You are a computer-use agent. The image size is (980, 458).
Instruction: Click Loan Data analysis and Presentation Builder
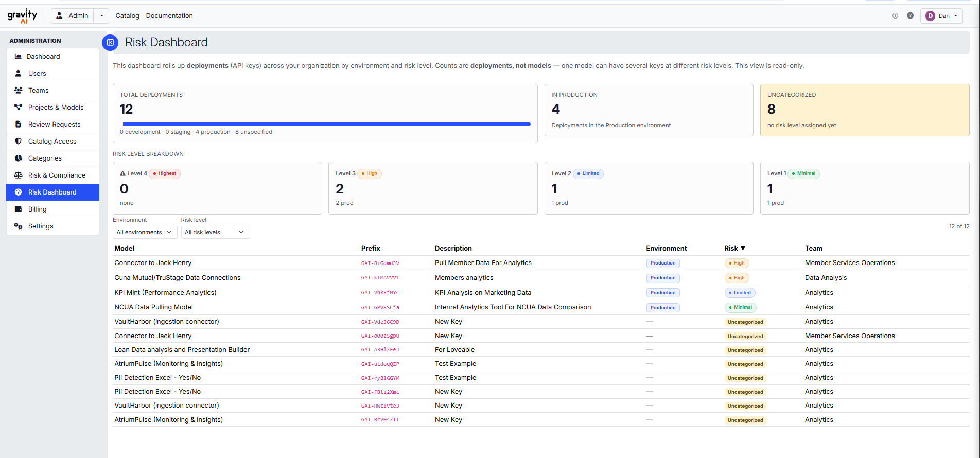click(x=182, y=350)
